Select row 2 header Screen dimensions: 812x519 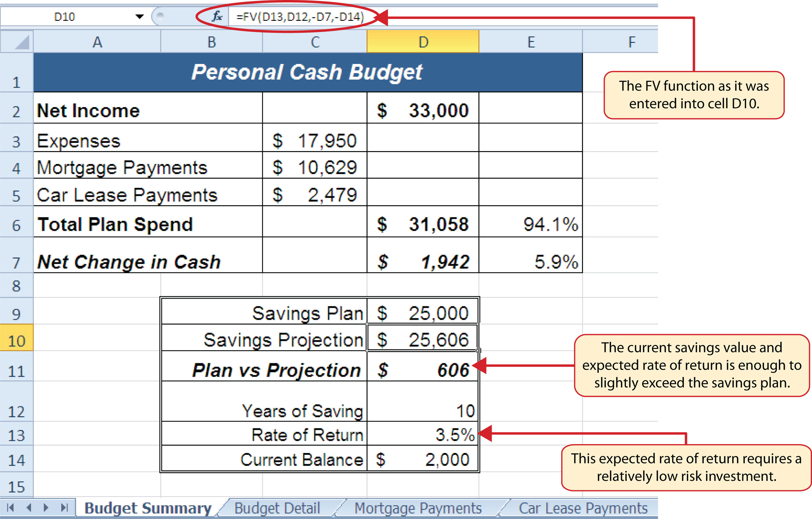(16, 108)
